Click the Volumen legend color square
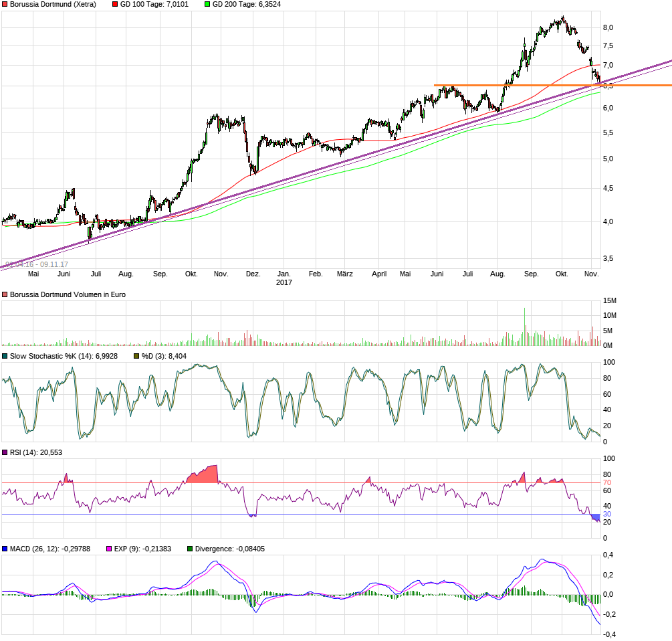Image resolution: width=672 pixels, height=641 pixels. (x=5, y=294)
